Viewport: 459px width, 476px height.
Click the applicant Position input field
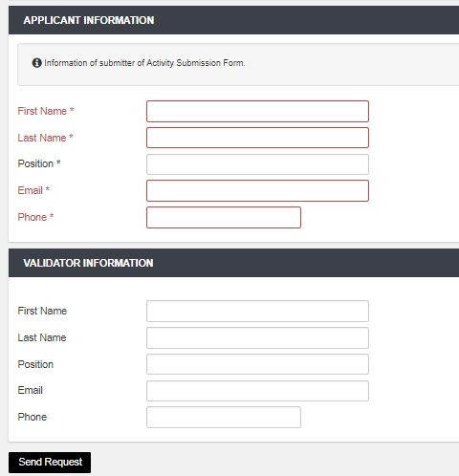coord(257,164)
